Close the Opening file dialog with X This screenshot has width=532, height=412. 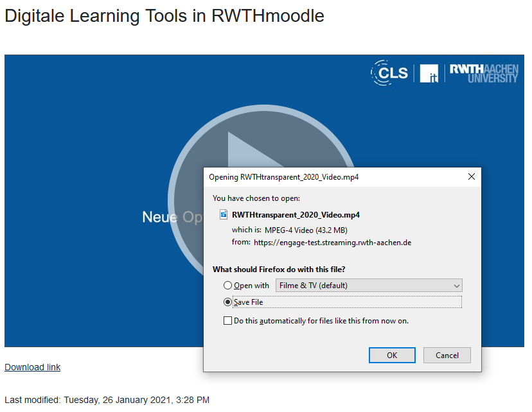coord(472,176)
